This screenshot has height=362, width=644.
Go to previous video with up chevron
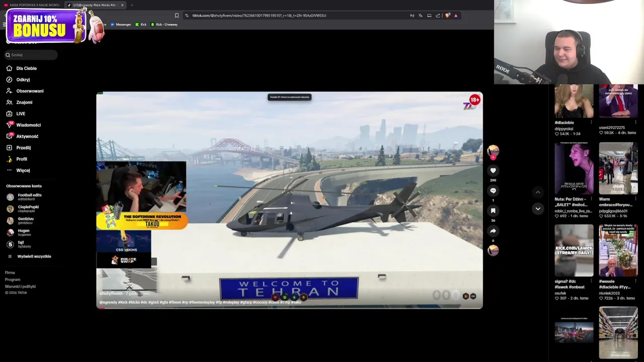pos(538,192)
